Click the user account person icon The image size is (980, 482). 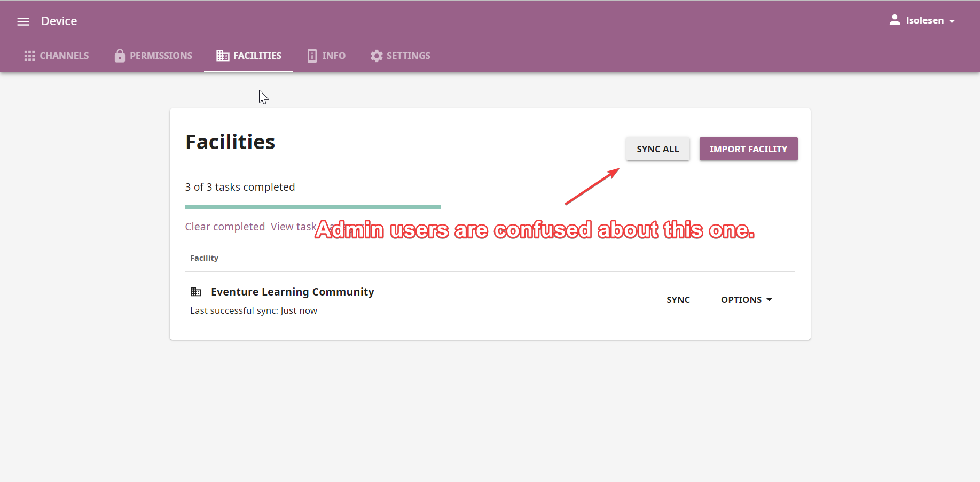point(895,19)
